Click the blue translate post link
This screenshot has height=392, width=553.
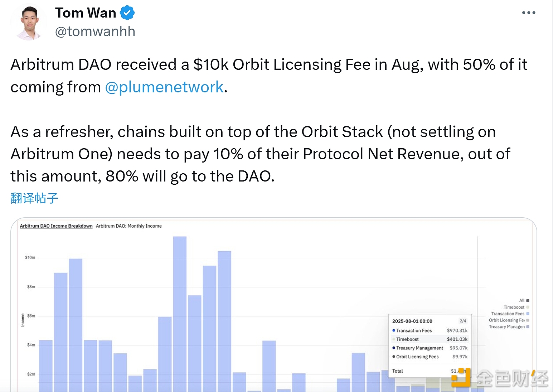coord(34,198)
